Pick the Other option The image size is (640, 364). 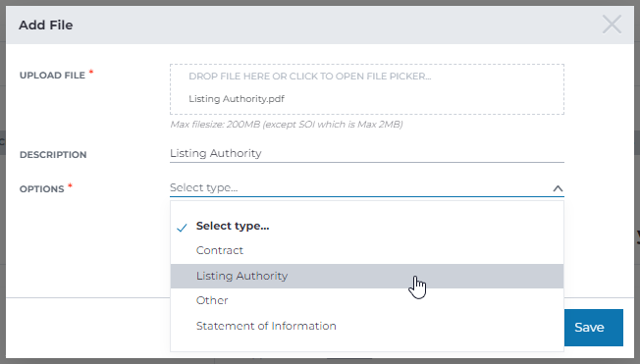tap(367, 301)
